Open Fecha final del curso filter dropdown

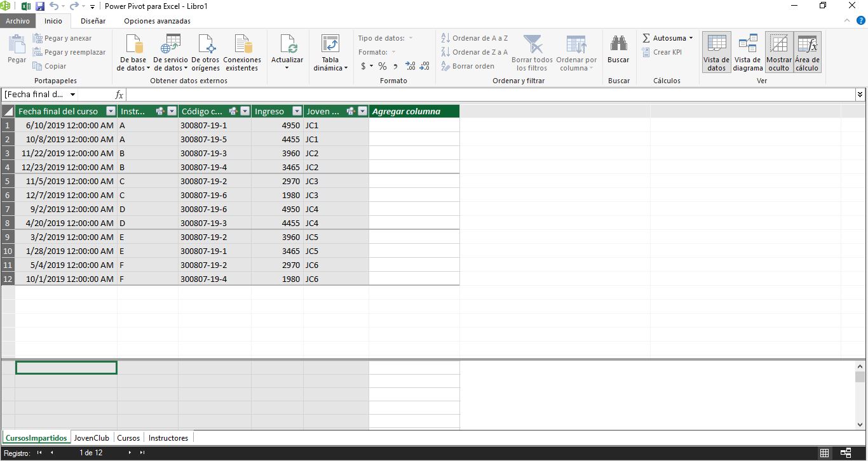pyautogui.click(x=110, y=111)
